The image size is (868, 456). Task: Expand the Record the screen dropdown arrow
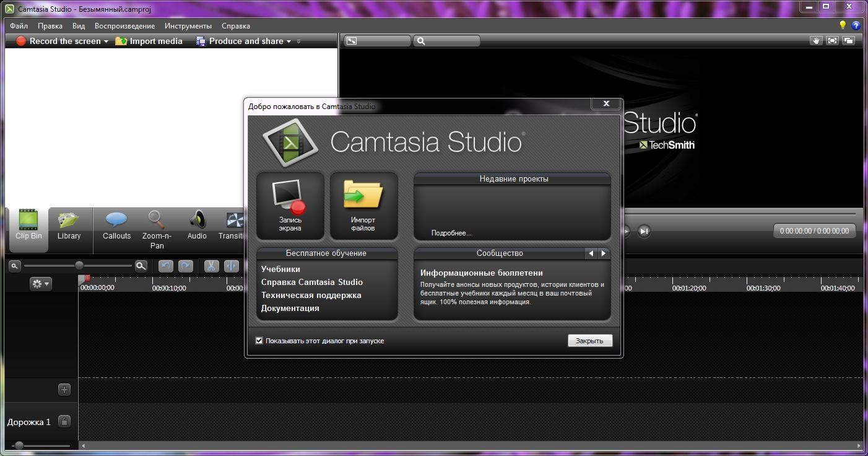[x=106, y=42]
